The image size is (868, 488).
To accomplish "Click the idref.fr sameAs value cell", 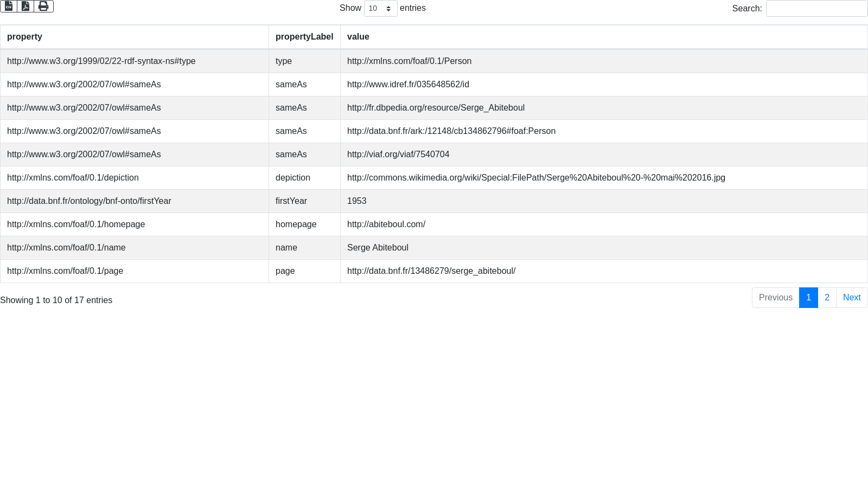I will [x=408, y=85].
